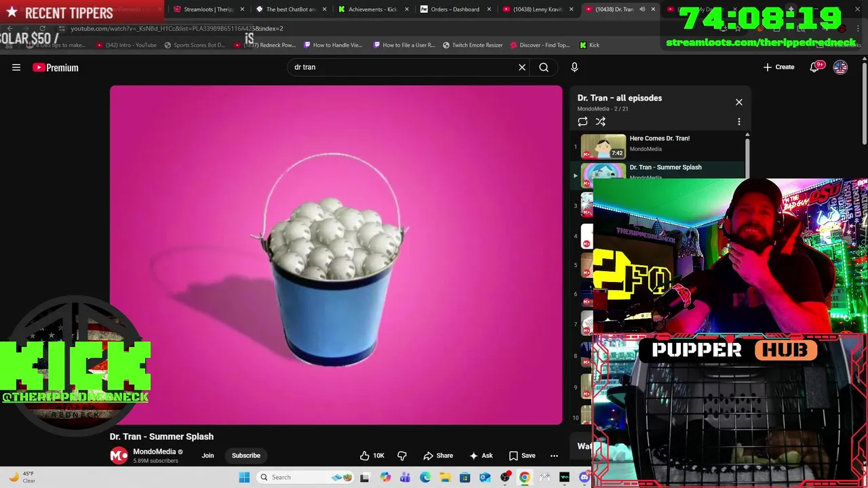Image resolution: width=868 pixels, height=488 pixels.
Task: Open the black waveform taskbar app
Action: [x=565, y=477]
